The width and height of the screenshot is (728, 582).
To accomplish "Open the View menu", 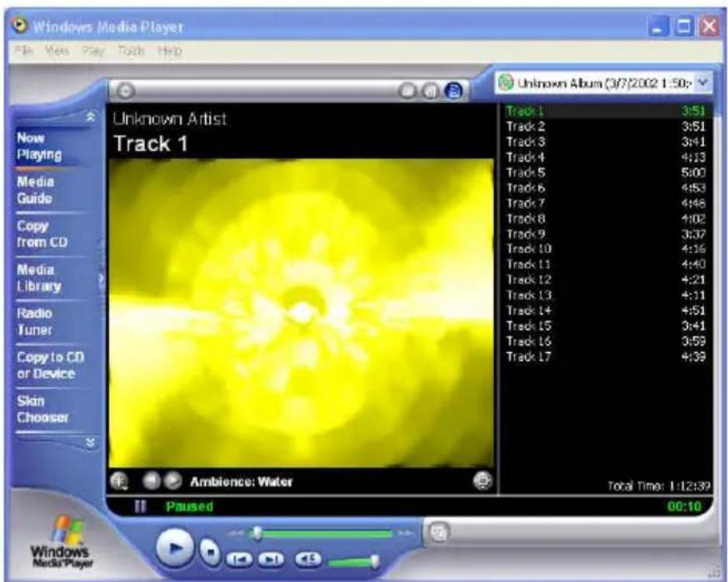I will pos(57,51).
